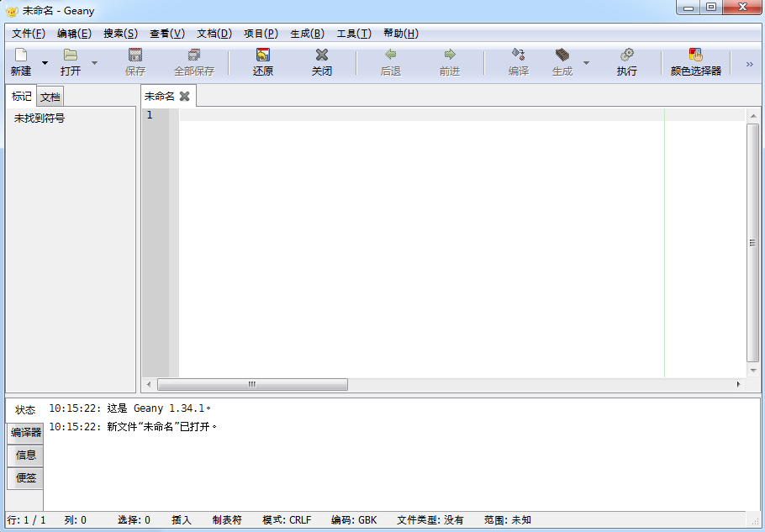The width and height of the screenshot is (765, 532).
Task: Click the vertical scrollbar up arrow
Action: [753, 116]
